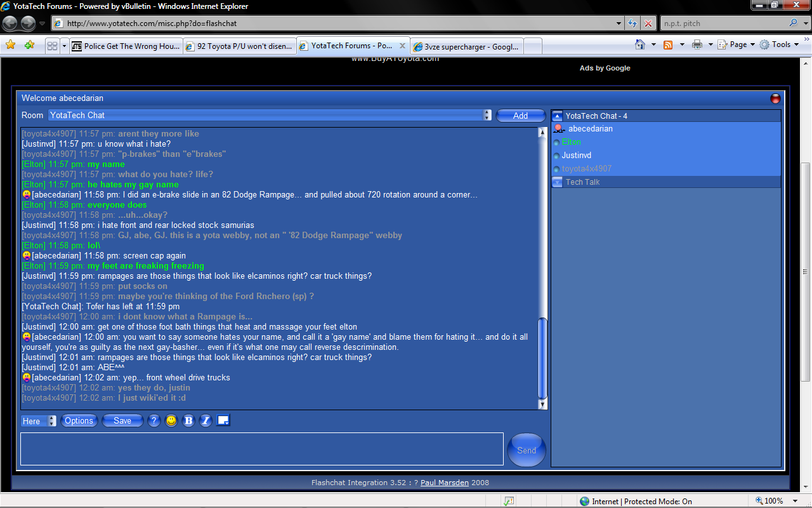Click the status dot beside toyota4x4907
Viewport: 812px width, 508px height.
(x=557, y=169)
